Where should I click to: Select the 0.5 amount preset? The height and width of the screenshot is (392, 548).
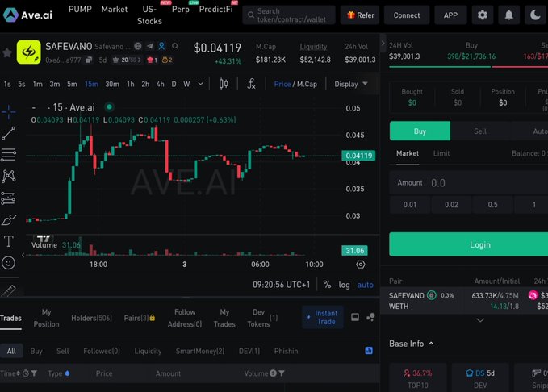pyautogui.click(x=493, y=205)
